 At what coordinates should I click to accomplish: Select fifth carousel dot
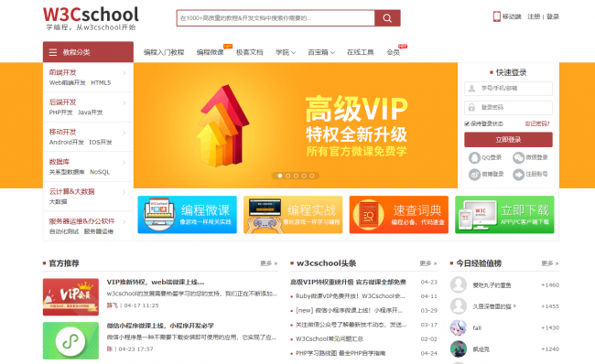tap(312, 176)
